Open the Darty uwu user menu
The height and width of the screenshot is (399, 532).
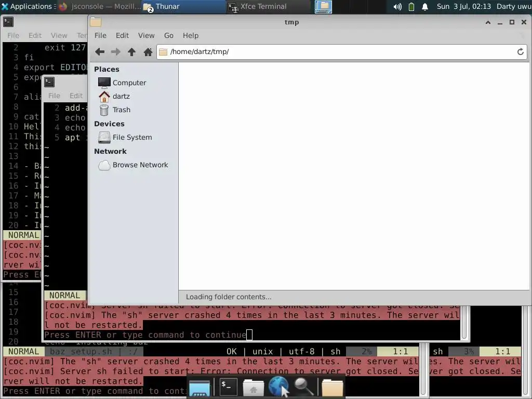click(x=514, y=6)
